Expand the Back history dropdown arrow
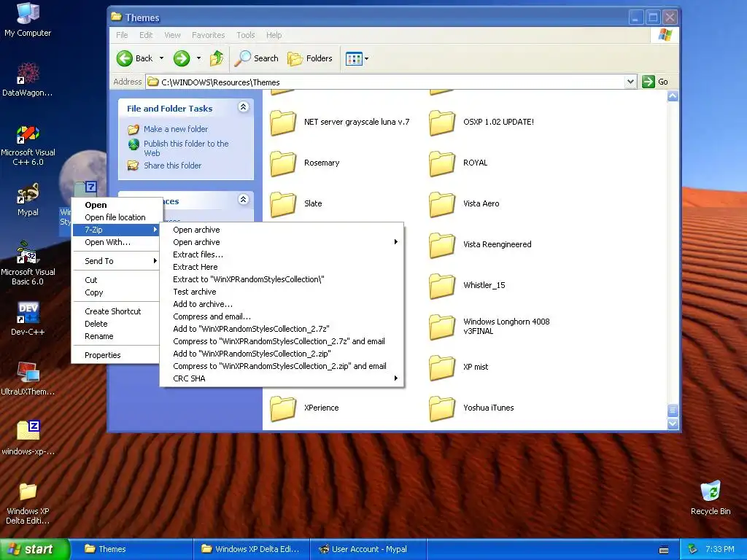Viewport: 747px width, 560px height. 161,58
